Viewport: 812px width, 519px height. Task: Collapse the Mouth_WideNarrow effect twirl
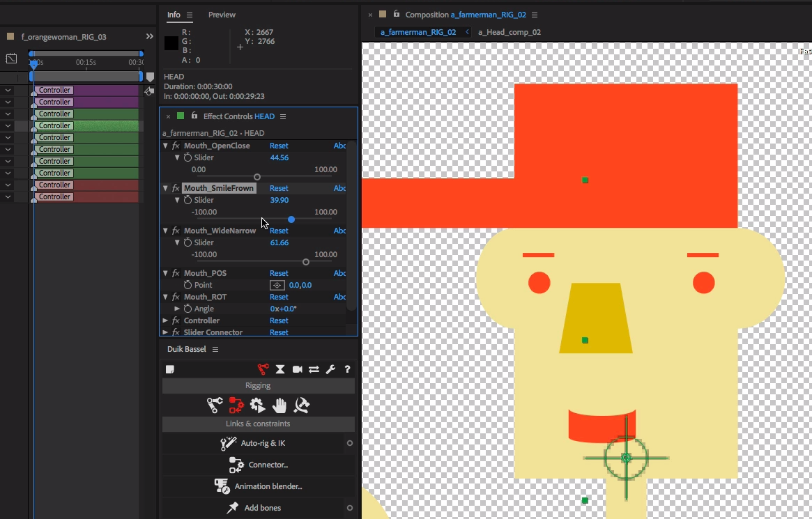[165, 231]
